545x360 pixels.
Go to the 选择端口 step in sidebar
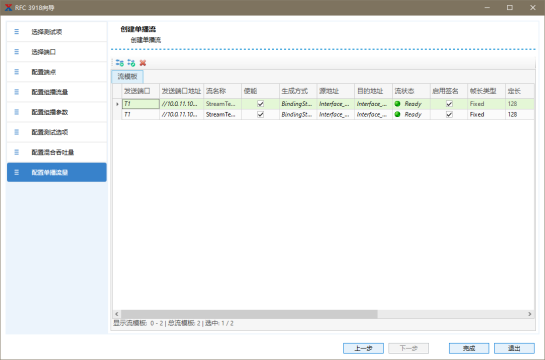(57, 52)
